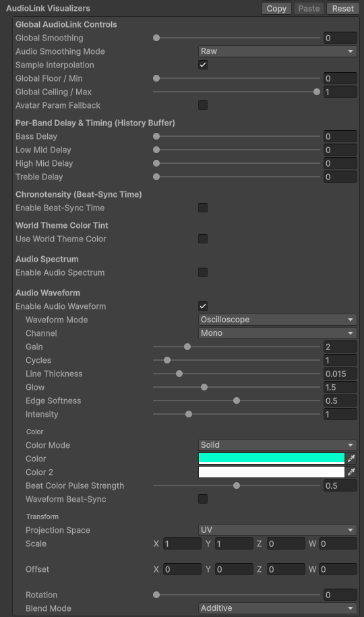Click the Line Thickness slider handle
The image size is (364, 617).
click(x=179, y=374)
